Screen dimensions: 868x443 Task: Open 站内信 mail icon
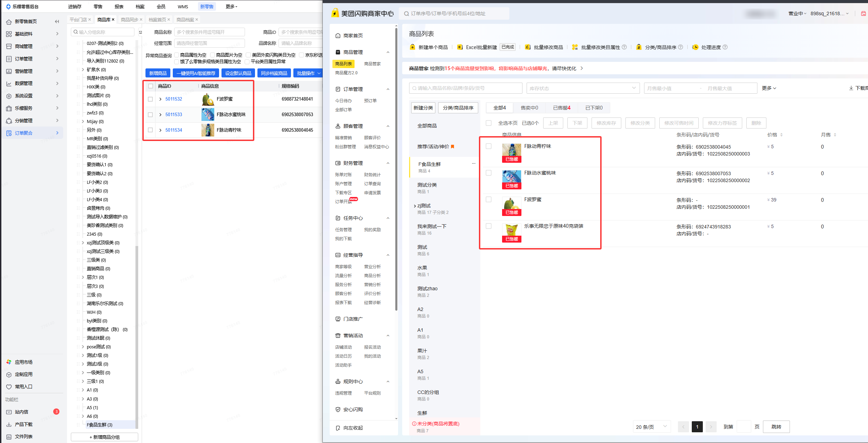tap(9, 412)
